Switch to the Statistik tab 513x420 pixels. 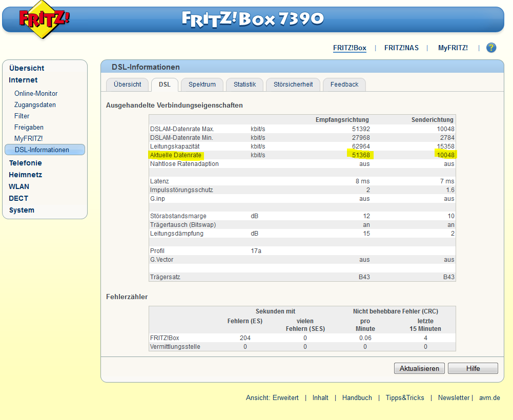click(x=244, y=85)
